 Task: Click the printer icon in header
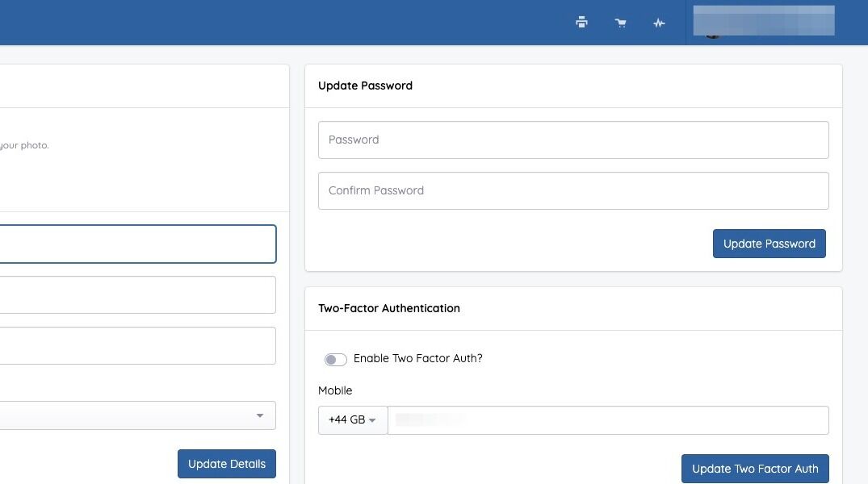coord(581,23)
